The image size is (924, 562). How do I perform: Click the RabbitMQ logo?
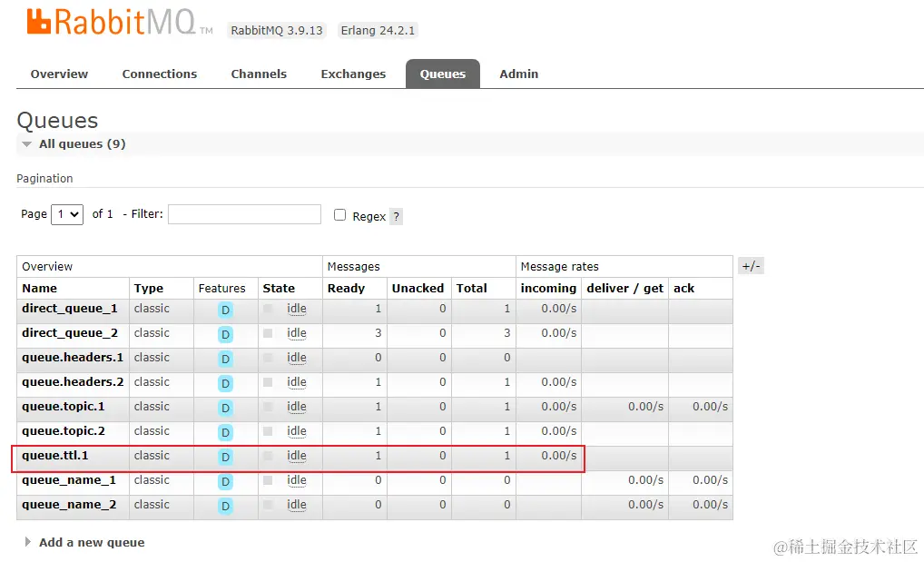tap(119, 23)
